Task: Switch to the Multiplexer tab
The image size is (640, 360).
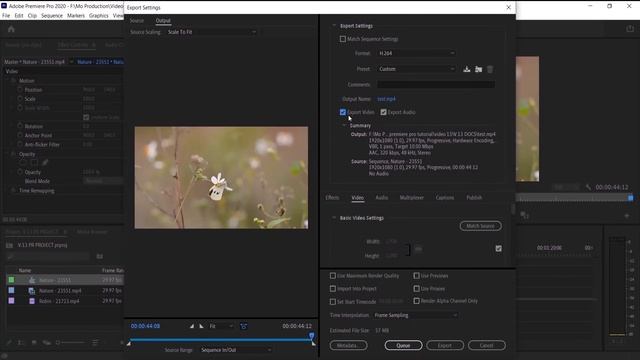Action: click(x=411, y=198)
